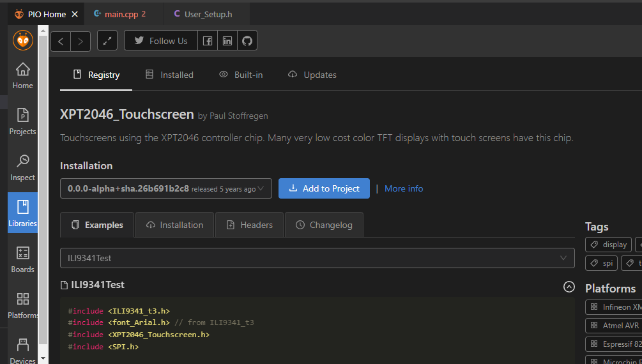Open the Home sidebar section

click(x=22, y=76)
